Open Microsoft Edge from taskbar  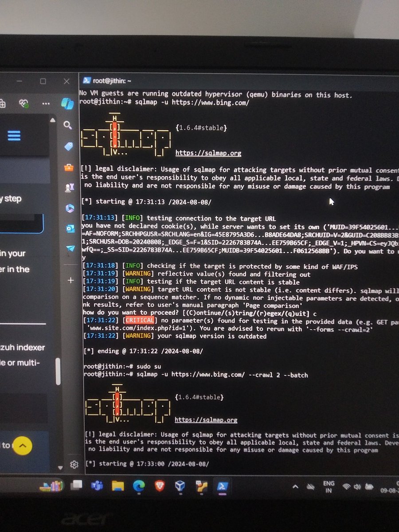[x=138, y=486]
